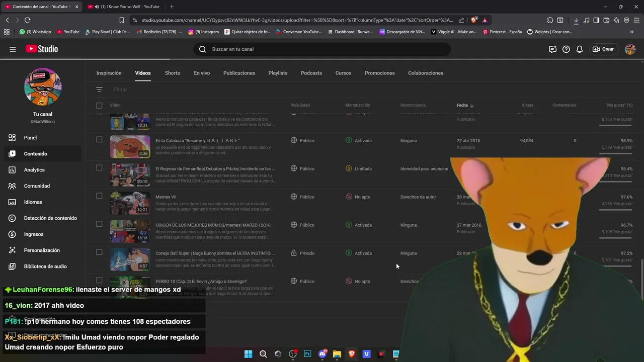Open the Instagram bookmark
644x362 pixels.
pos(204,32)
